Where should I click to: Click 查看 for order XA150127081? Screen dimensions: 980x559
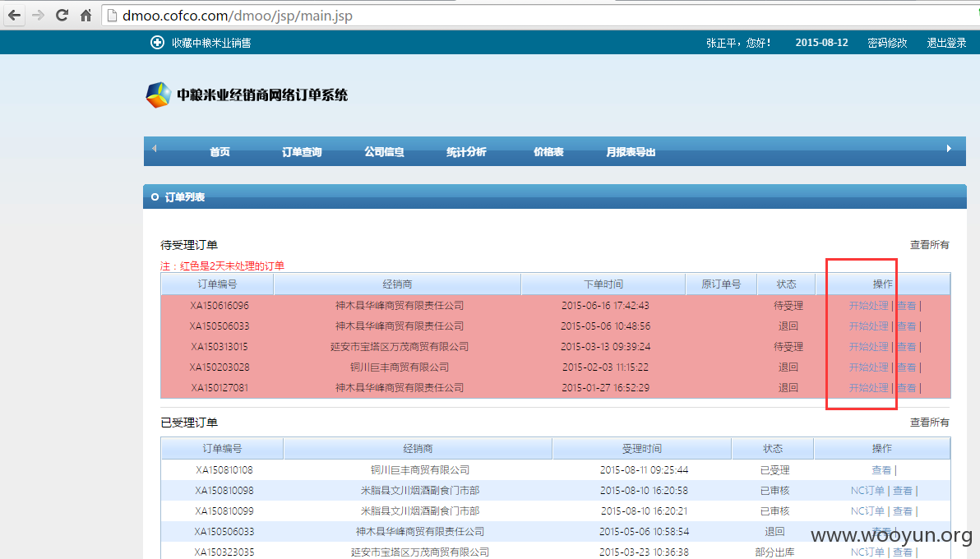point(906,388)
